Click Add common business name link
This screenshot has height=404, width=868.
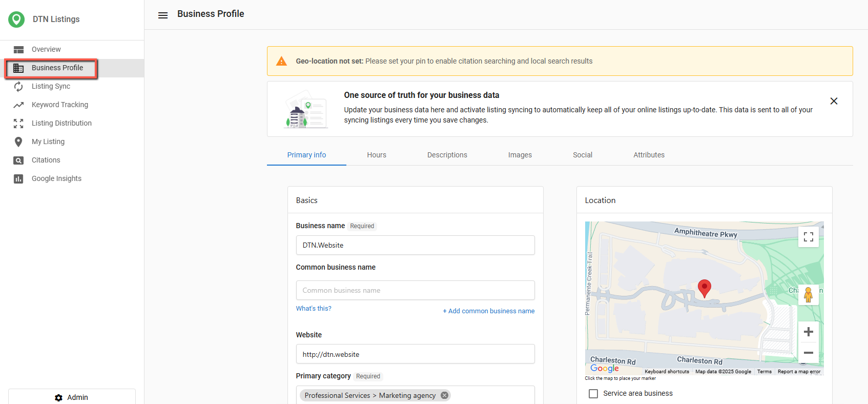[489, 311]
